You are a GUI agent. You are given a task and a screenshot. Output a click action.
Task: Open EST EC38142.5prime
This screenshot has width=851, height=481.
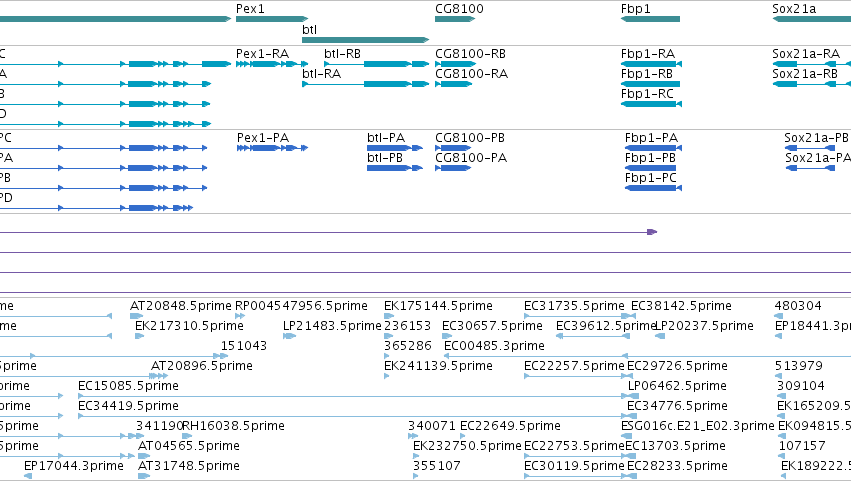pos(681,306)
